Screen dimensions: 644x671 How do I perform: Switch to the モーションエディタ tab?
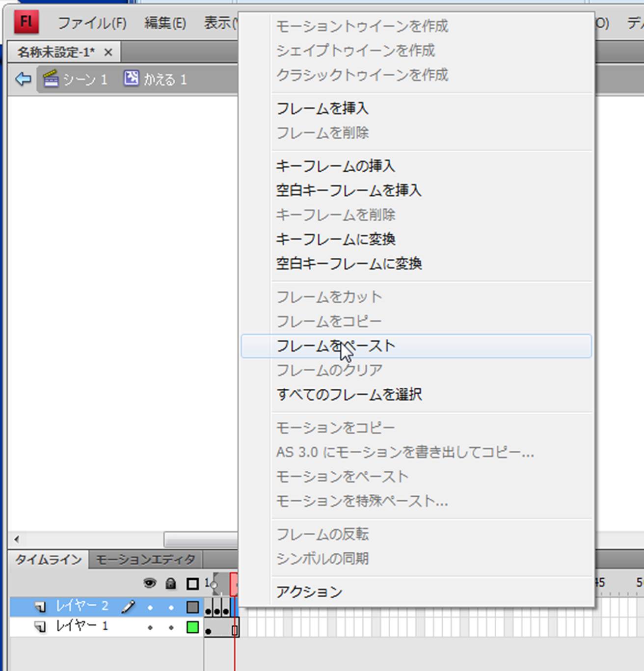tap(145, 560)
